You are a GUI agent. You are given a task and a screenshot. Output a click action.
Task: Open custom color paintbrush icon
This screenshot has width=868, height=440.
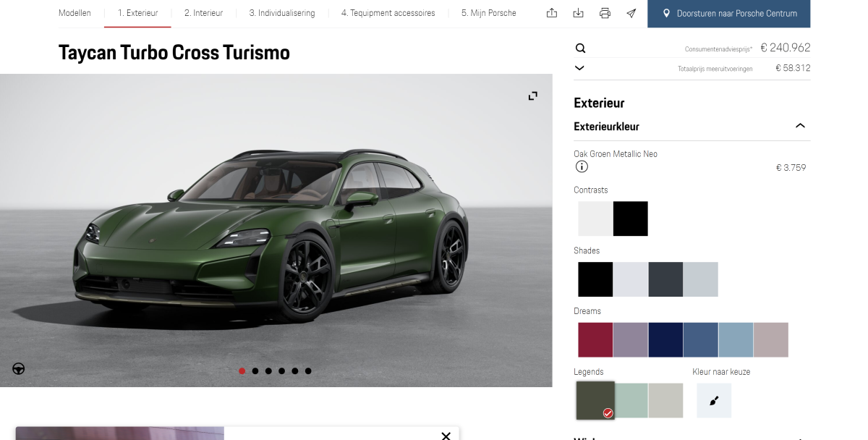click(714, 400)
